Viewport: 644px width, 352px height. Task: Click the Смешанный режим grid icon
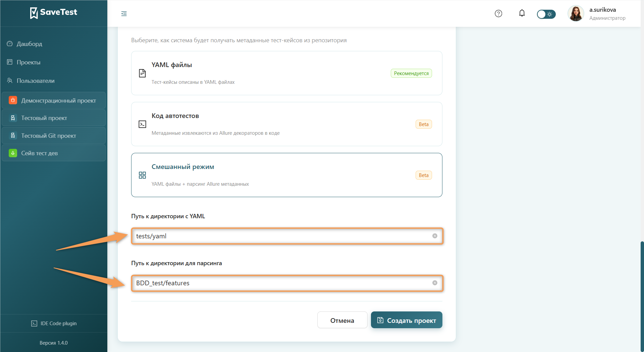[142, 175]
